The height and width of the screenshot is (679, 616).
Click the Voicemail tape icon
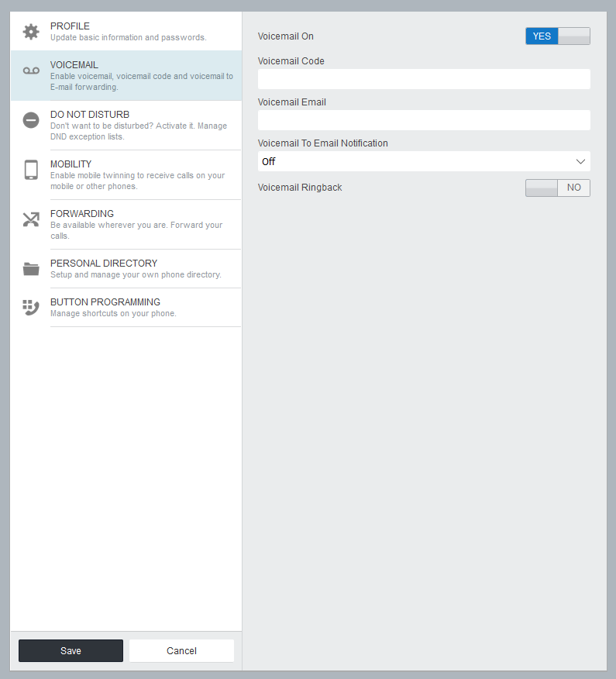[31, 71]
